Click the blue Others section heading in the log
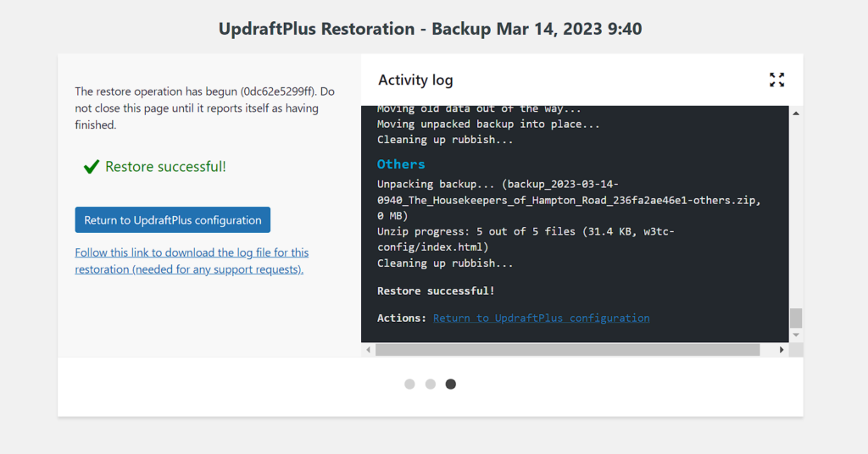The width and height of the screenshot is (868, 454). tap(401, 164)
